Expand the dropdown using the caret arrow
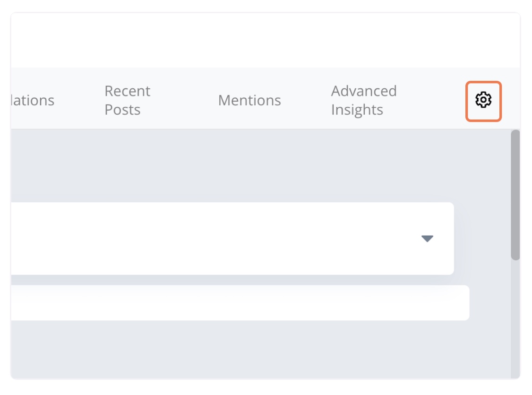The image size is (532, 395). pyautogui.click(x=427, y=239)
